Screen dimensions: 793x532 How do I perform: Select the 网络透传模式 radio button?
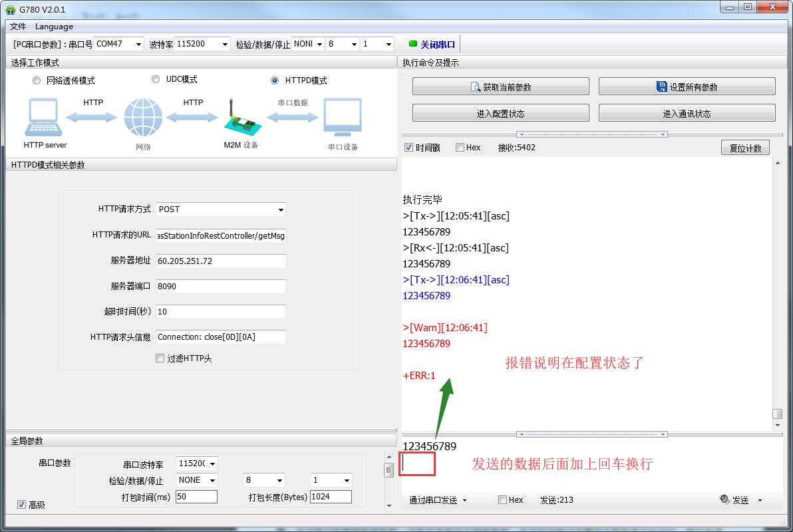click(x=37, y=81)
